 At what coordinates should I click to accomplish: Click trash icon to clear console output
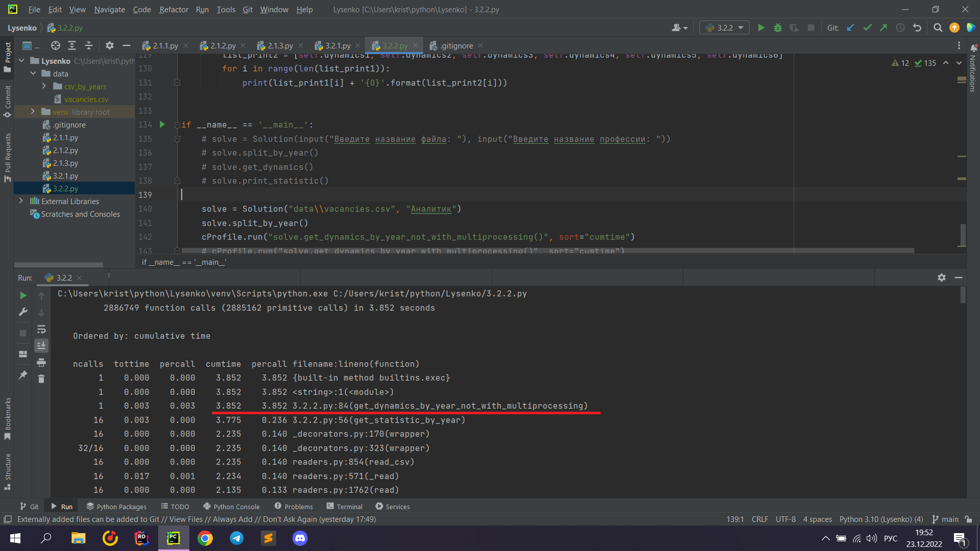pyautogui.click(x=41, y=379)
